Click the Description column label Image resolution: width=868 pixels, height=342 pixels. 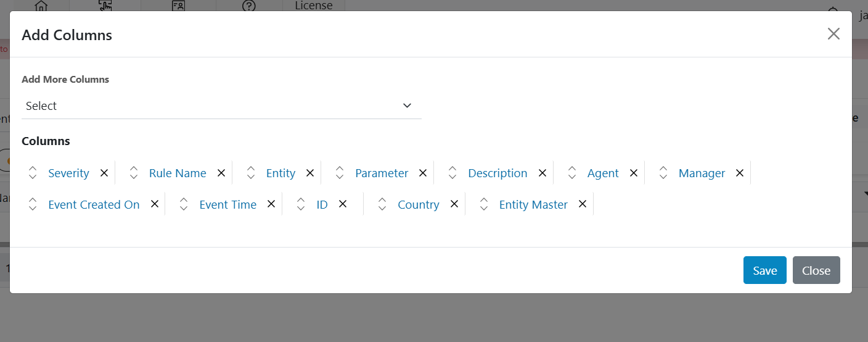tap(497, 173)
